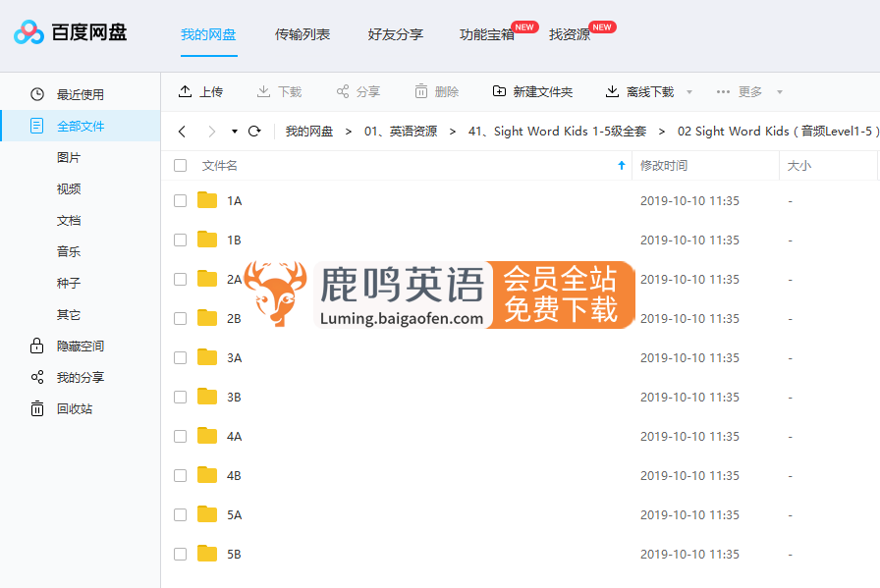
Task: Check the box for folder 3B
Action: point(180,398)
